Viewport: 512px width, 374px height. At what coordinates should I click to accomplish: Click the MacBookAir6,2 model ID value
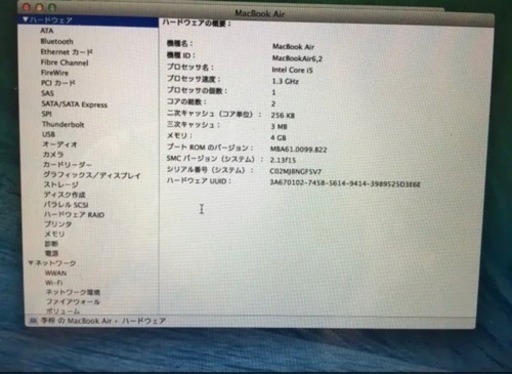click(297, 59)
